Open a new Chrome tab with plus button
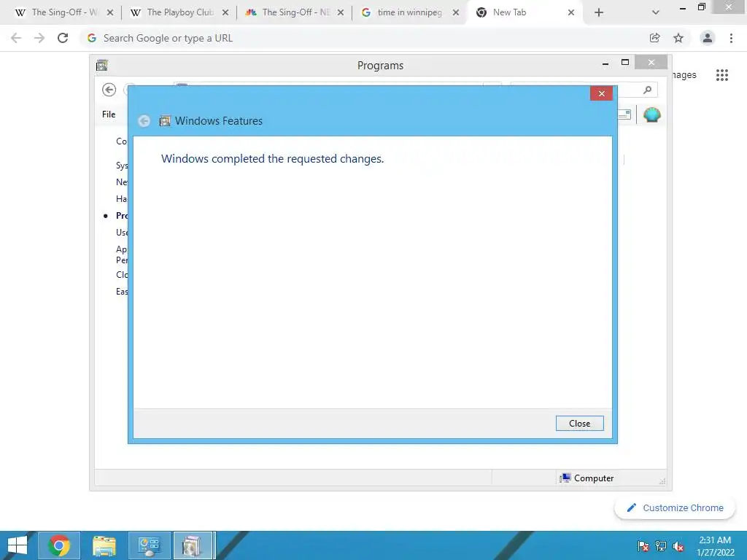The image size is (747, 560). coord(599,13)
